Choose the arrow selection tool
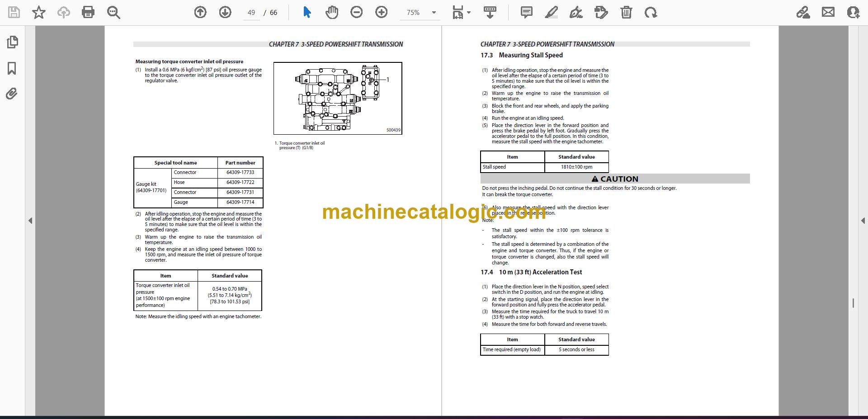The width and height of the screenshot is (868, 419). [x=307, y=12]
